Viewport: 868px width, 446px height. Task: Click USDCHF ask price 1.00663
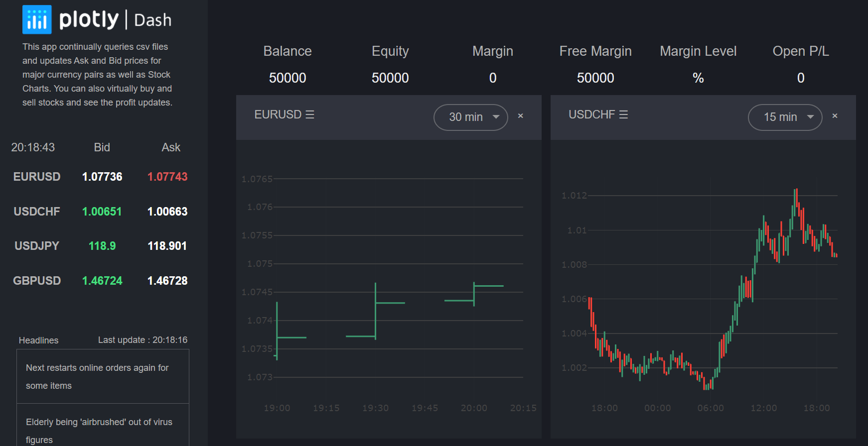(x=167, y=212)
